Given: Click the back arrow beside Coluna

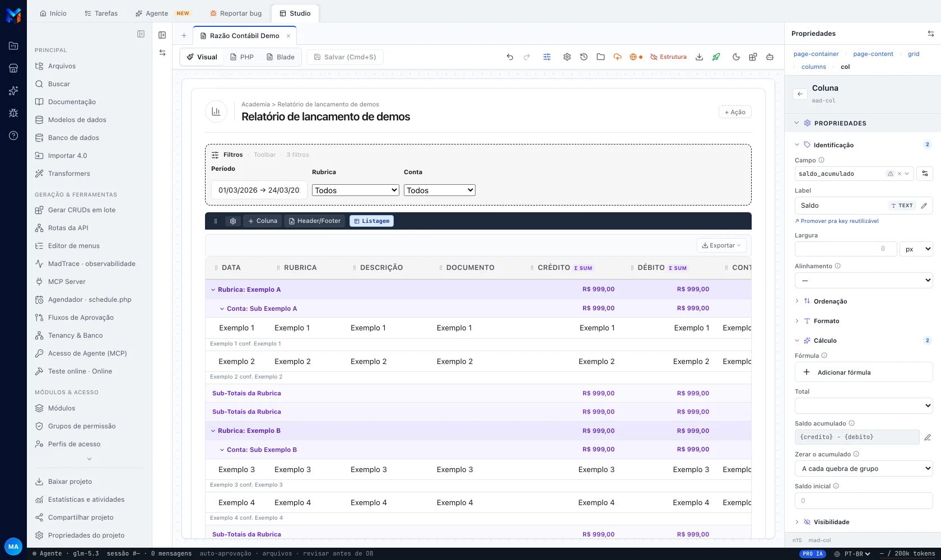Looking at the screenshot, I should point(800,94).
